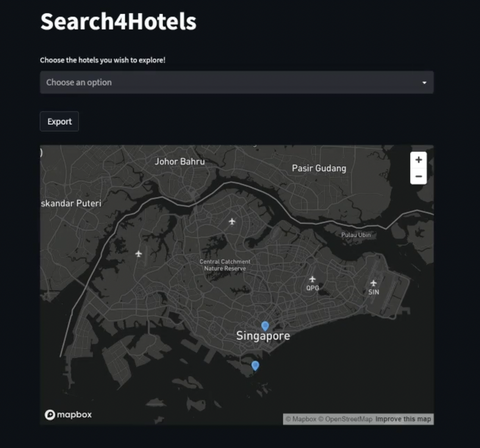Click the Singapore city name label
The width and height of the screenshot is (480, 448).
click(263, 336)
